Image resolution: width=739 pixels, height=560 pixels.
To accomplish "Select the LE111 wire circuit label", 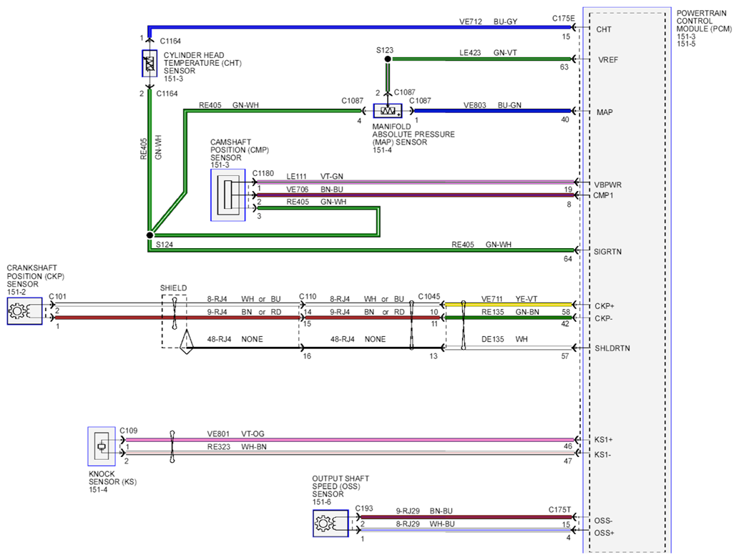I will pos(296,176).
